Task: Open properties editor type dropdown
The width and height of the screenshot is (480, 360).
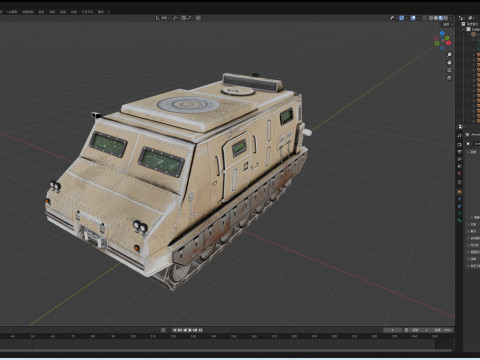Action: coord(461,127)
